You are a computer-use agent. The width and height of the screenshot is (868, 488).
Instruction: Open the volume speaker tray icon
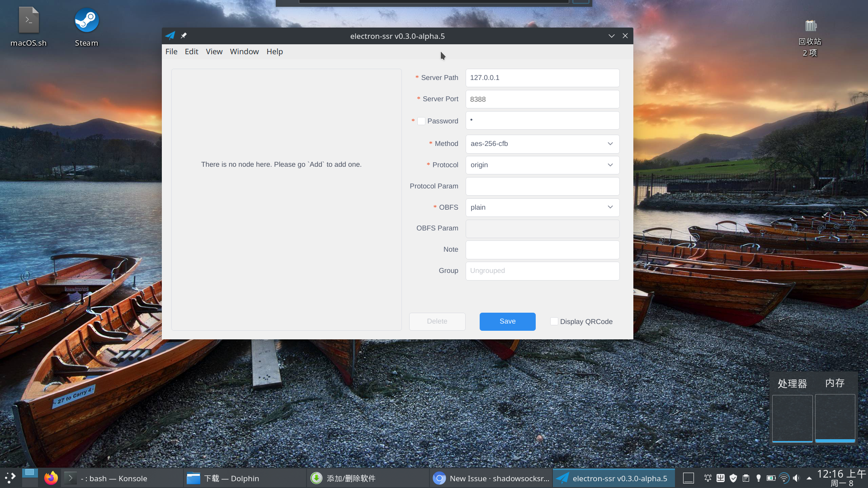[797, 478]
